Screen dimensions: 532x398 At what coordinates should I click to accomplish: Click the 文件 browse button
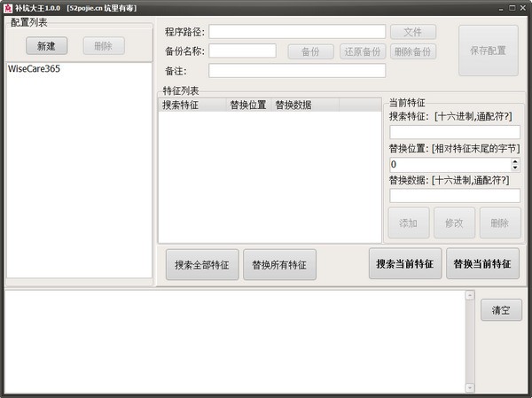click(x=413, y=32)
